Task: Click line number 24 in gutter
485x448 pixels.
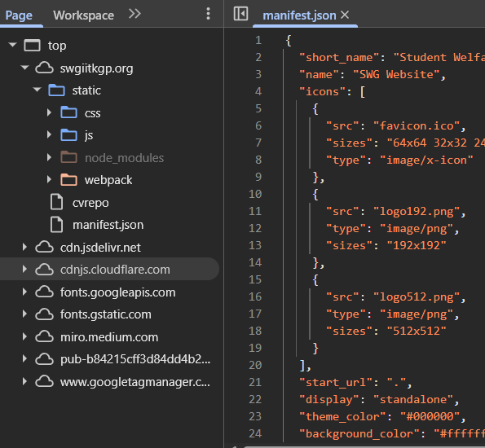Action: pyautogui.click(x=255, y=433)
